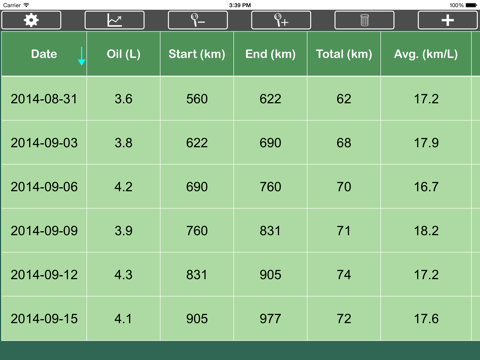This screenshot has width=480, height=360.
Task: Toggle sort order via cyan arrow
Action: [x=81, y=56]
